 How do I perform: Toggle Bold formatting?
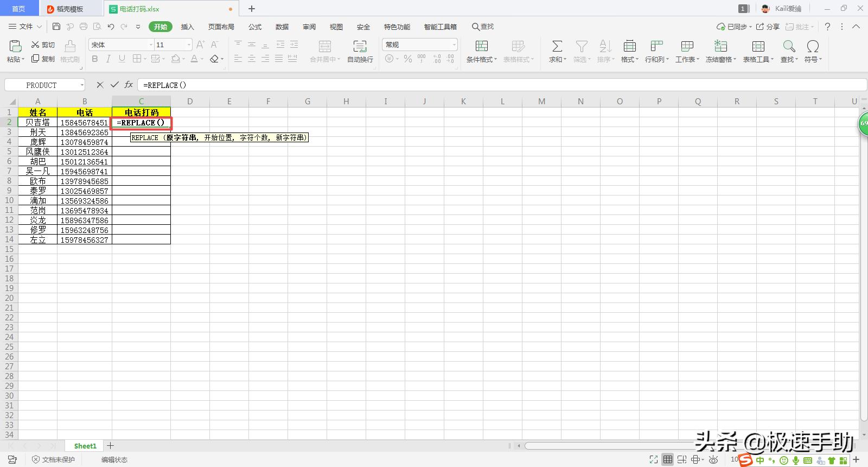pos(95,59)
